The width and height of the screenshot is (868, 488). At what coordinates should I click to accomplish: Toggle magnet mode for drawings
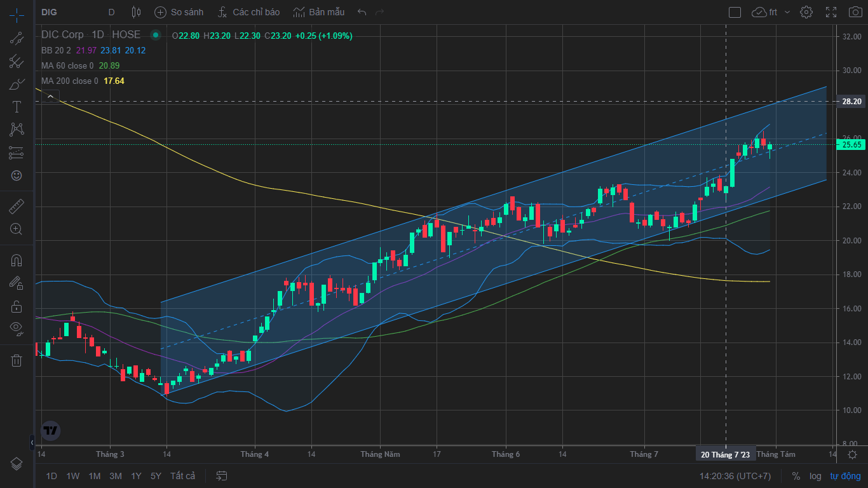[x=17, y=261]
